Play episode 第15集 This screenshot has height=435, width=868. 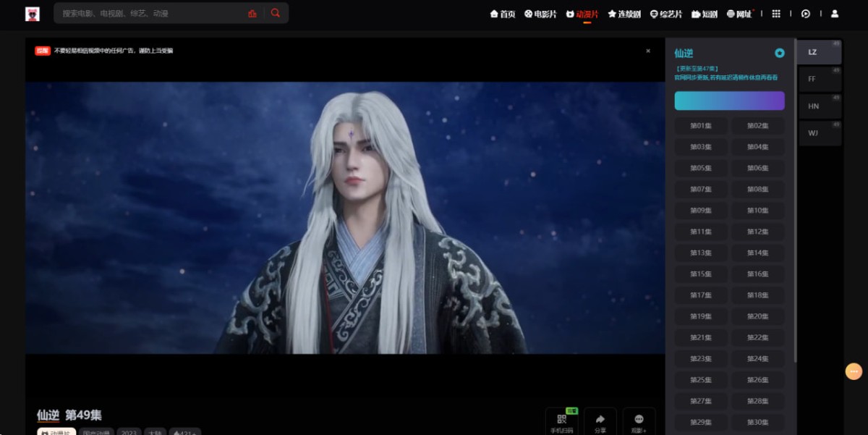click(x=701, y=274)
